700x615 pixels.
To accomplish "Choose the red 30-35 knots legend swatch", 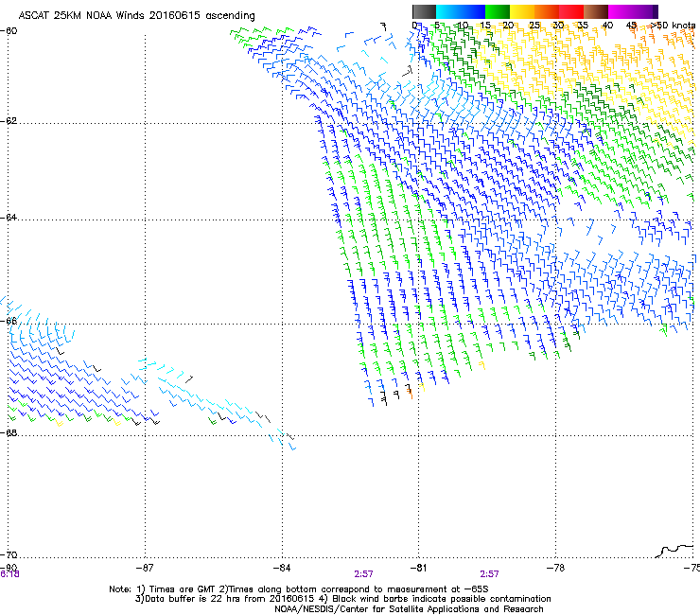I will pyautogui.click(x=571, y=11).
